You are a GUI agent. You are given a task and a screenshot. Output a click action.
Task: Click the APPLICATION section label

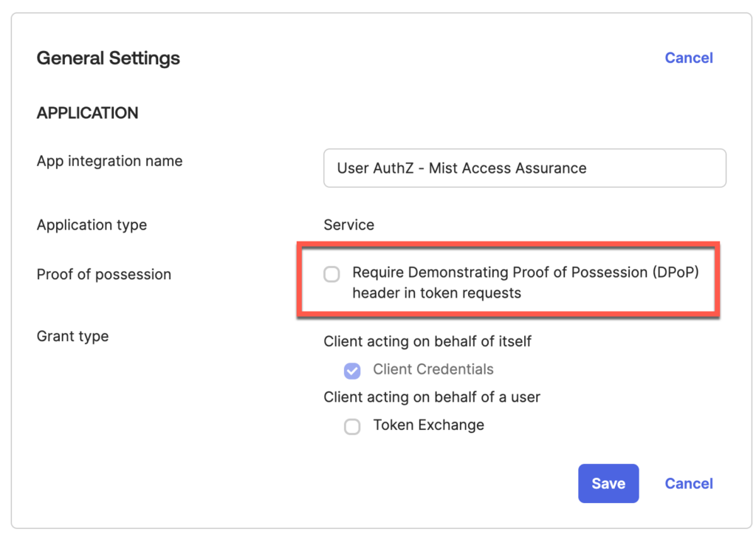pyautogui.click(x=87, y=112)
